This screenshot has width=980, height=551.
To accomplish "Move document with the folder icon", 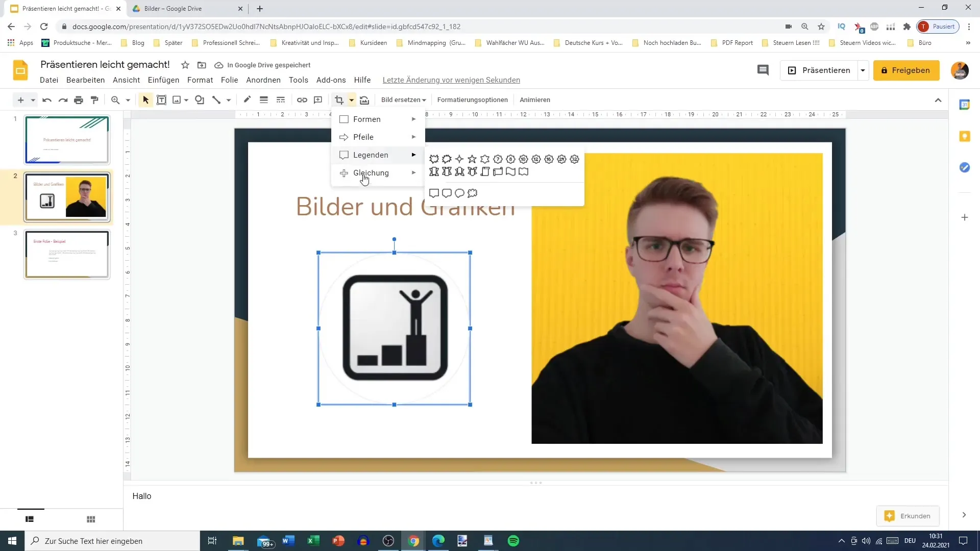I will coord(202,65).
